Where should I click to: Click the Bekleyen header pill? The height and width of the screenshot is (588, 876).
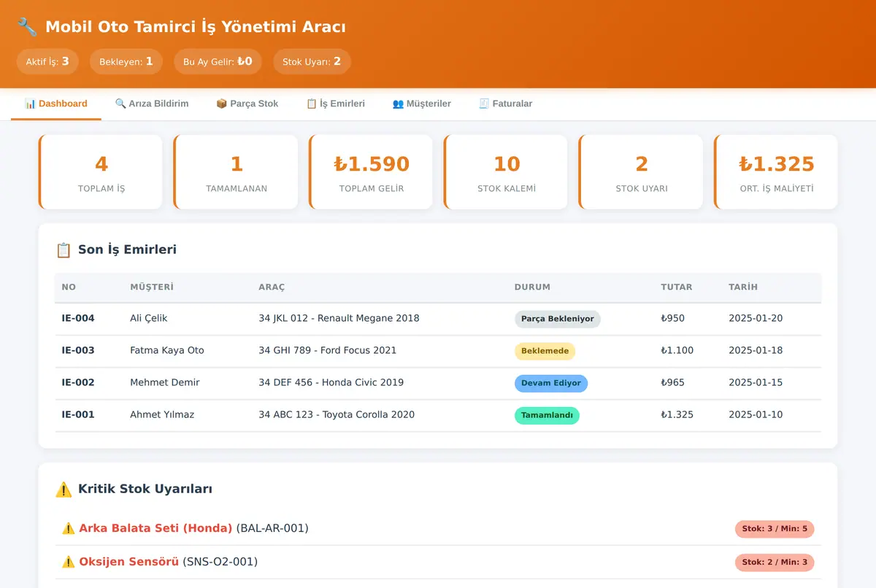pos(126,61)
